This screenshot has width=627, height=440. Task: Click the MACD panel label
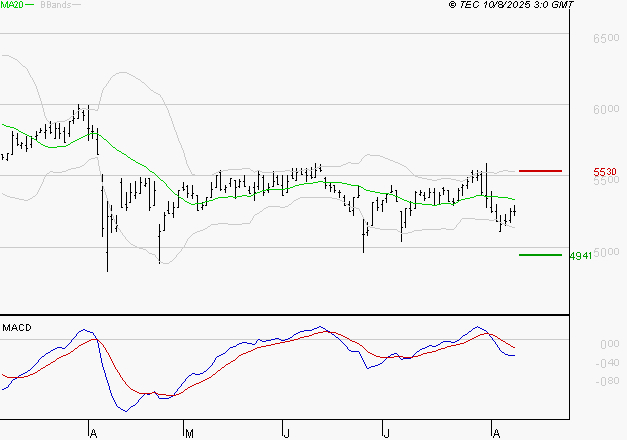pyautogui.click(x=18, y=327)
